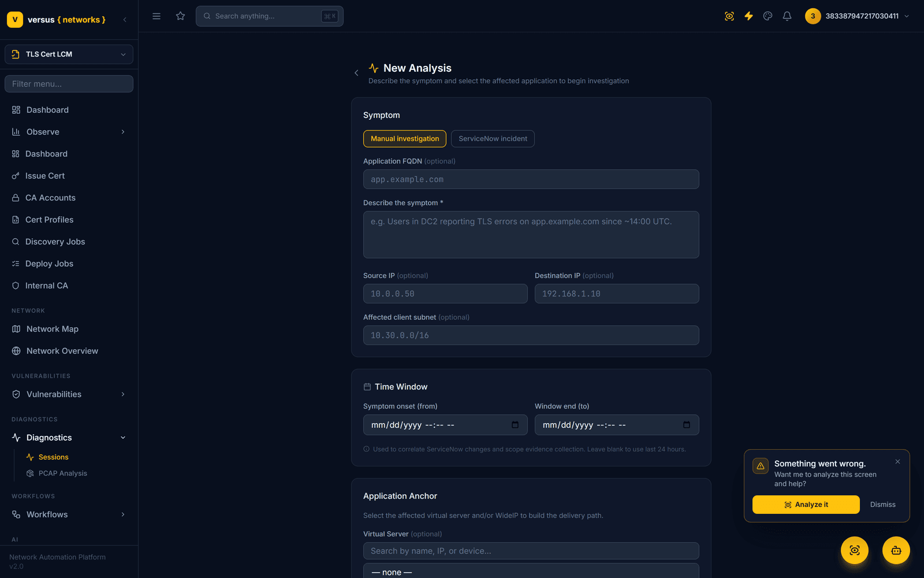Click the Describe the symptom textarea
The height and width of the screenshot is (578, 924).
click(531, 235)
